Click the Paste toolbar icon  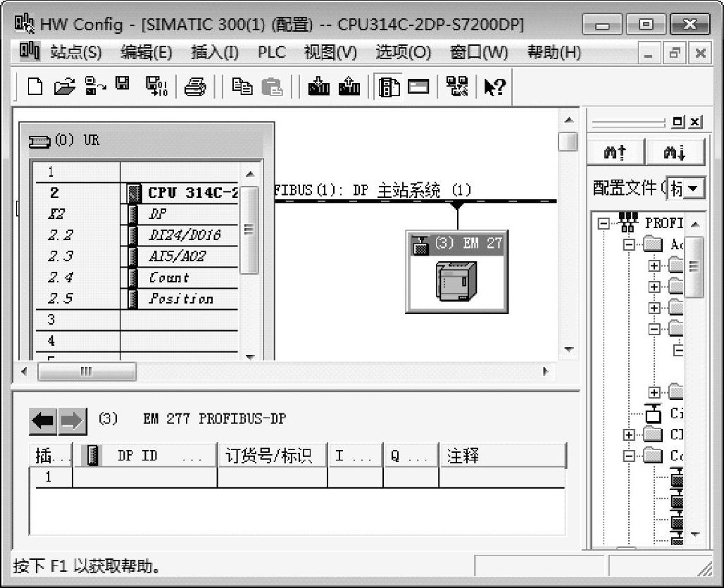pos(272,87)
